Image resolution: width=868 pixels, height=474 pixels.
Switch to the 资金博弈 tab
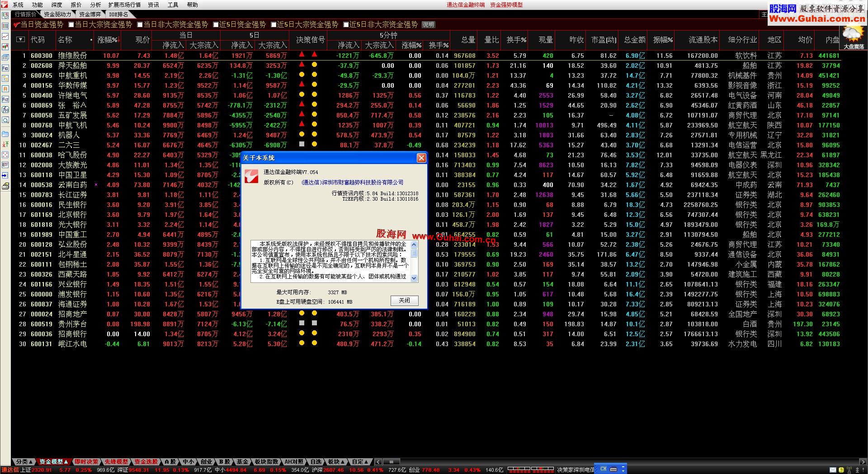tap(90, 14)
